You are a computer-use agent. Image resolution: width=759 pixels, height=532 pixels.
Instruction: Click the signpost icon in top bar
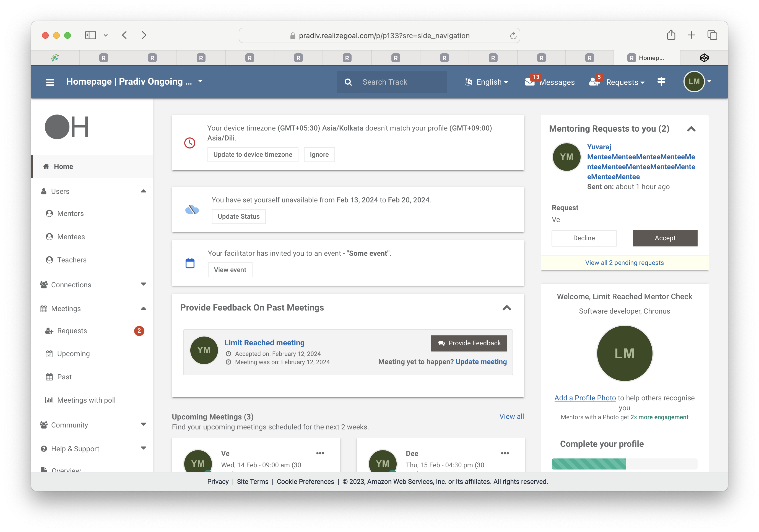(661, 81)
